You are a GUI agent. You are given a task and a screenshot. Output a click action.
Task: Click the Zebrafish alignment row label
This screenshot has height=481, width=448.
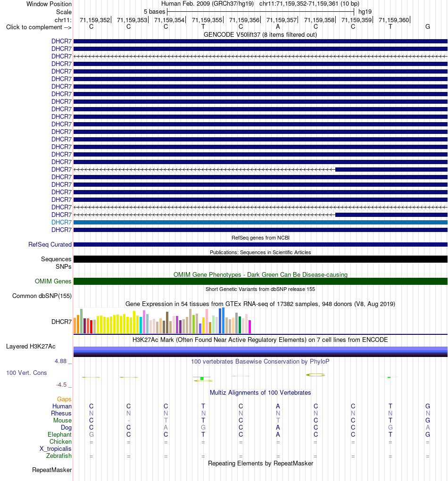tap(59, 456)
